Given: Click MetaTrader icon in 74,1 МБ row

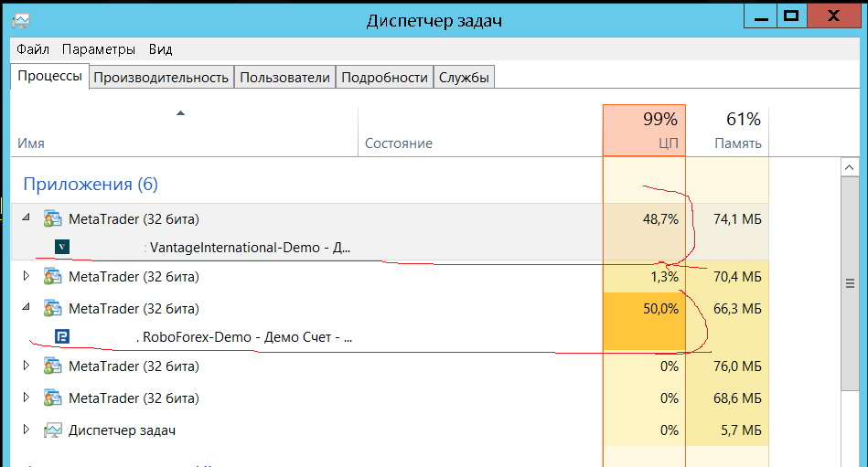Looking at the screenshot, I should pyautogui.click(x=52, y=219).
